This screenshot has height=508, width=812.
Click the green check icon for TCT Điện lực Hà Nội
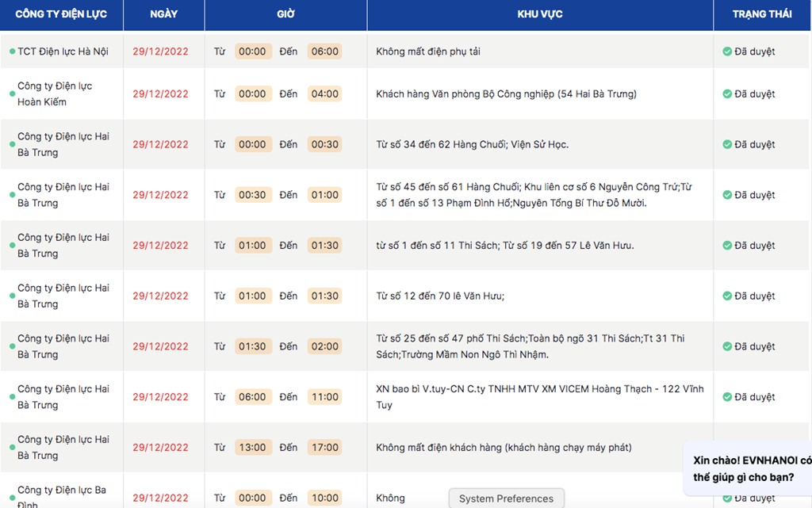tap(727, 52)
